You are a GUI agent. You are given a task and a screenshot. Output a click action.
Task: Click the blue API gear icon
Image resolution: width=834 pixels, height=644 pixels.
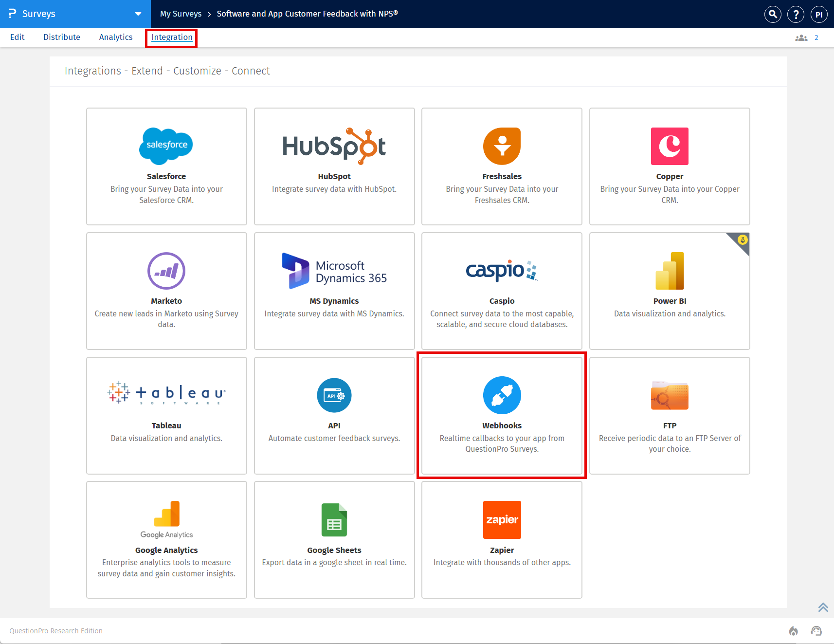(x=334, y=395)
